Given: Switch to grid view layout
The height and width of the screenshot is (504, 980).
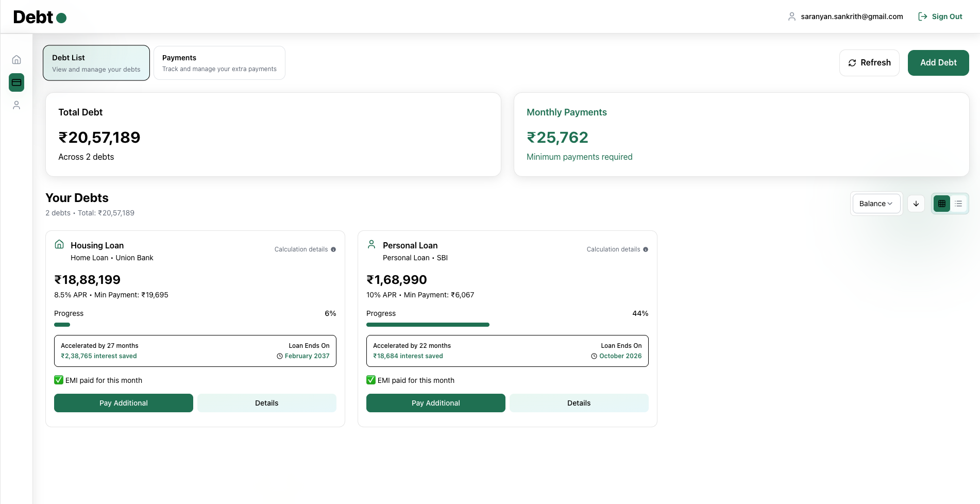Looking at the screenshot, I should click(942, 204).
